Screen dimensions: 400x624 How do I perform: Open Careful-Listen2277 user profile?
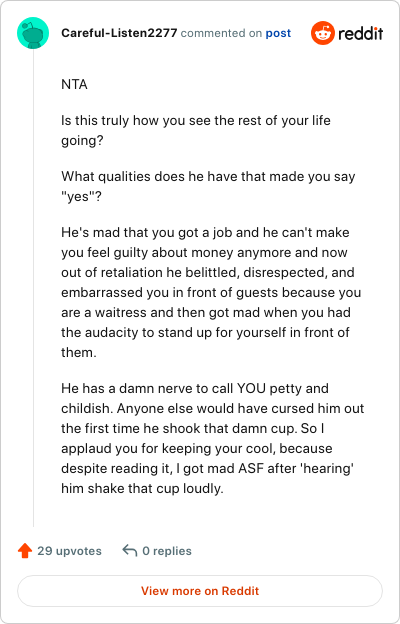click(x=119, y=33)
